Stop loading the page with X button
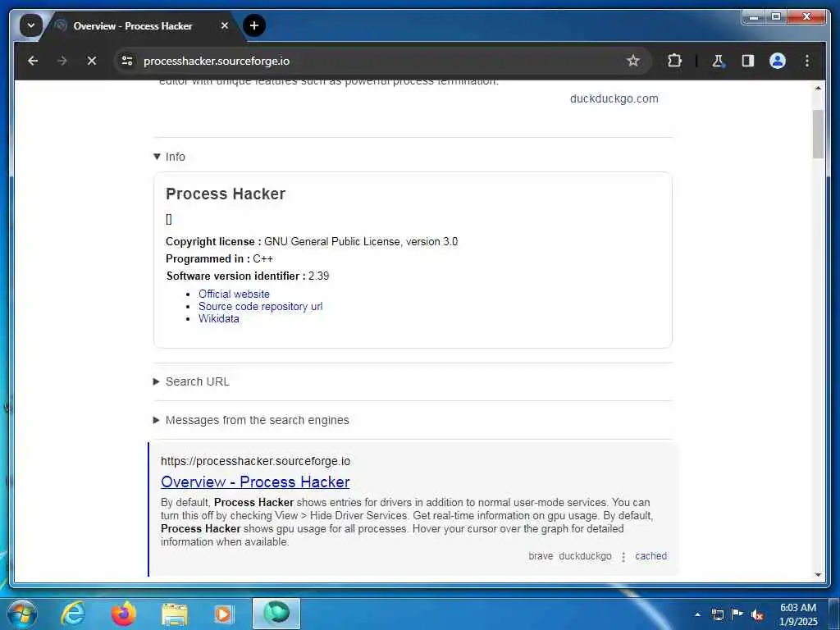This screenshot has width=840, height=630. [92, 61]
